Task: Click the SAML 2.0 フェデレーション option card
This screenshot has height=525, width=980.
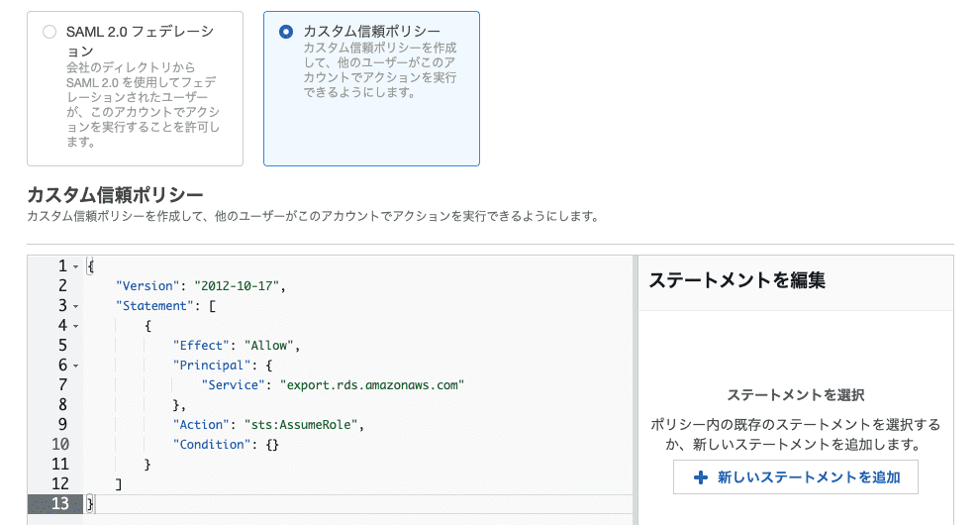Action: 135,89
